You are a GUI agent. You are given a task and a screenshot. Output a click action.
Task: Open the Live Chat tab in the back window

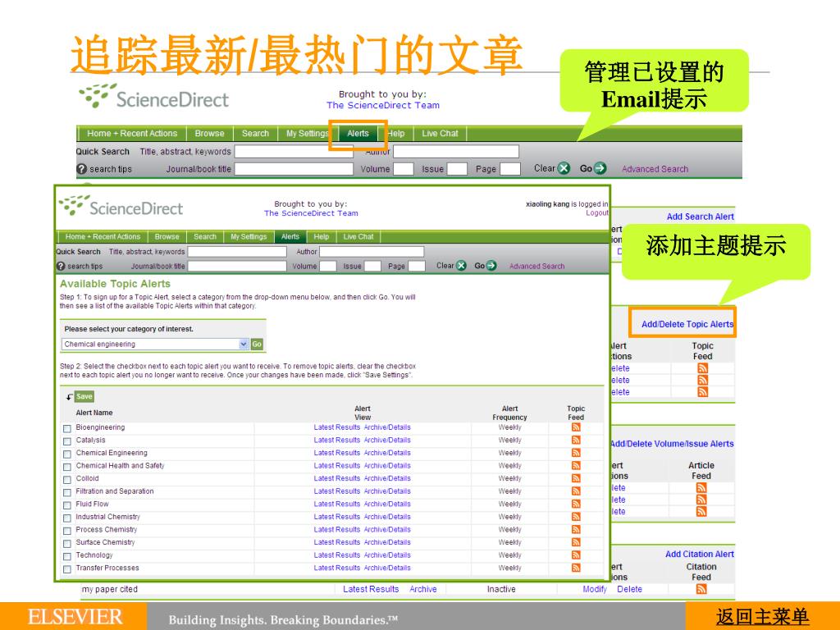pos(440,134)
